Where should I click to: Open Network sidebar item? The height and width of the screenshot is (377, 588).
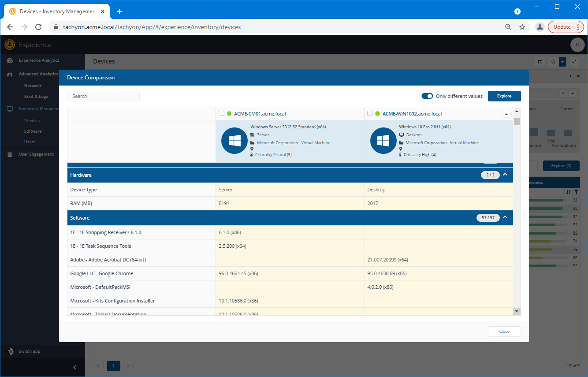pos(33,86)
